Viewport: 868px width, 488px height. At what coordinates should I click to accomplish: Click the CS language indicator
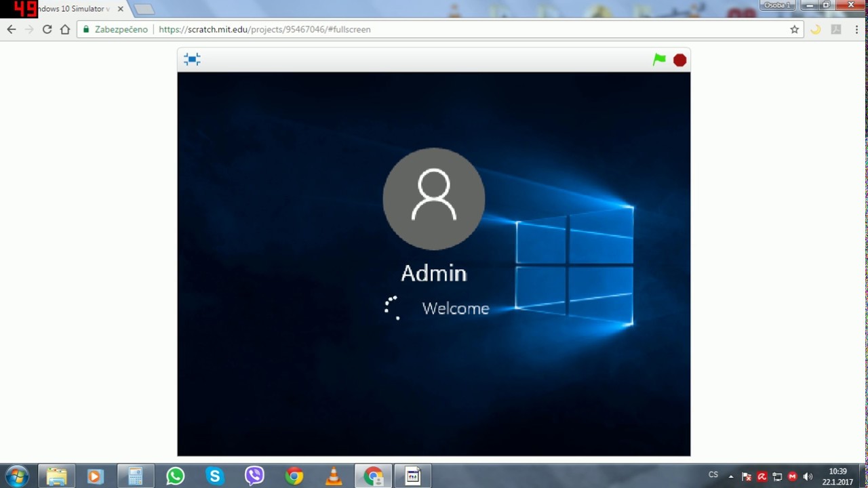[x=713, y=474]
